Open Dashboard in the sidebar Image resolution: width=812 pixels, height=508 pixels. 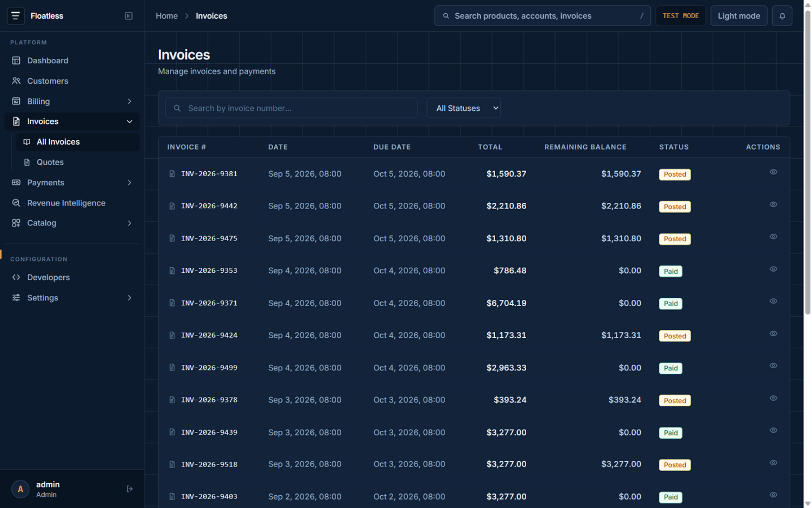[72, 60]
